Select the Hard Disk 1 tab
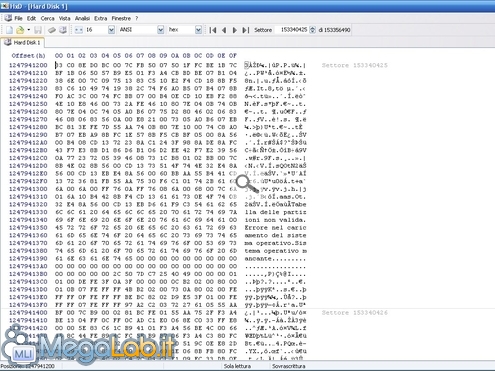495x371 pixels. (x=23, y=42)
